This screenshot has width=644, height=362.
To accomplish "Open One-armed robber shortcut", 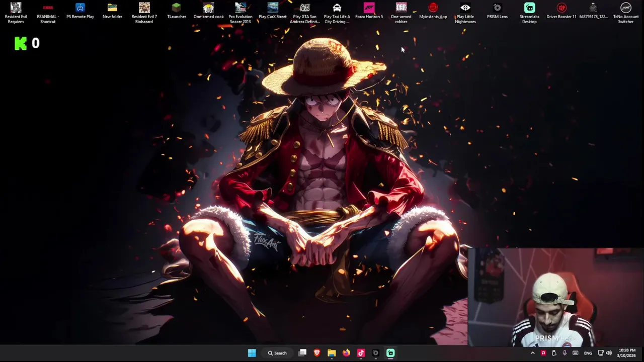I will tap(401, 13).
